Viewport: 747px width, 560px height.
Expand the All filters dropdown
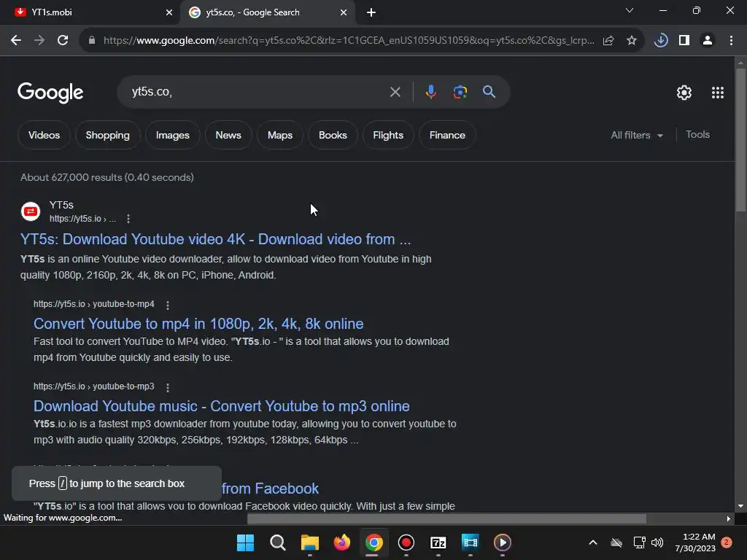637,135
